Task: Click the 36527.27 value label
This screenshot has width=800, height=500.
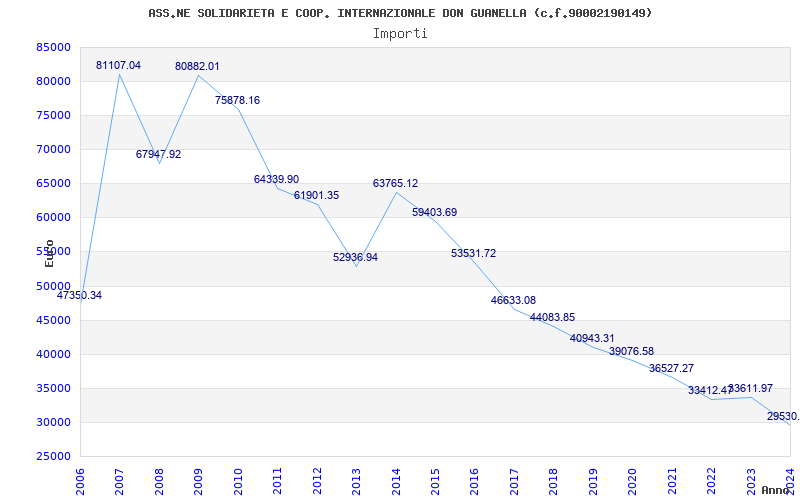Action: pos(671,368)
